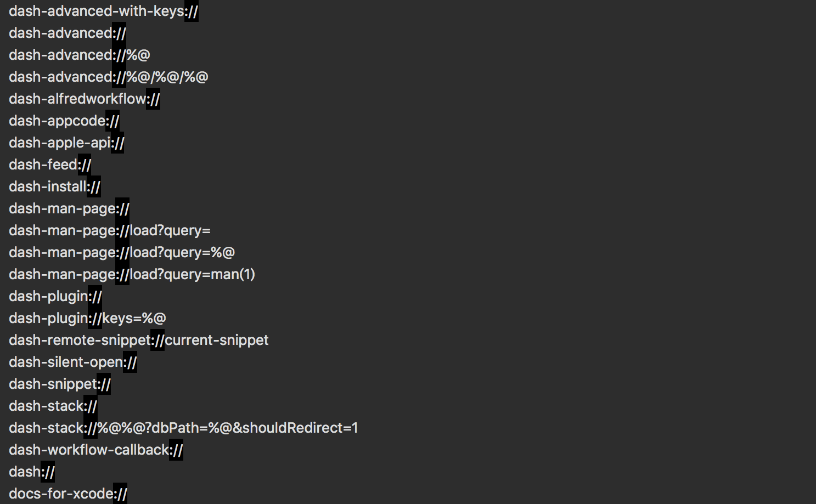Viewport: 816px width, 504px height.
Task: Click the dash-advanced-with-keys:// line
Action: (x=104, y=11)
